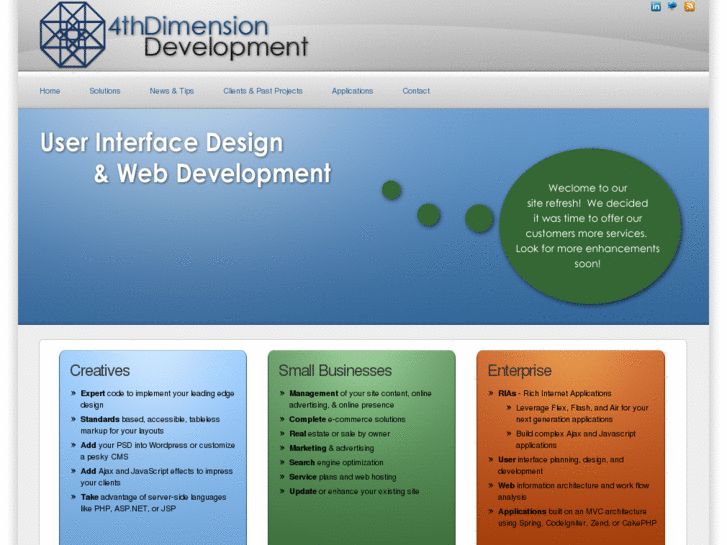Viewport: 727px width, 545px height.
Task: Open the orange RSS feed icon
Action: click(689, 6)
